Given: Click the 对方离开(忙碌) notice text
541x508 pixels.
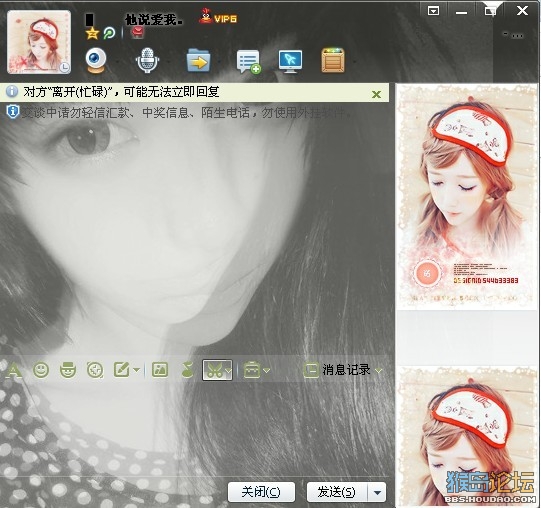Looking at the screenshot, I should point(121,92).
